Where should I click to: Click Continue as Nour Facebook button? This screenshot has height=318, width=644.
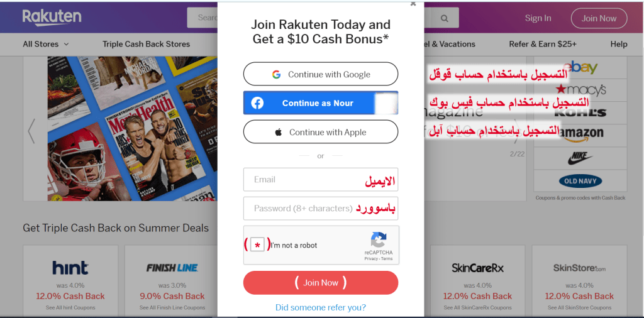coord(320,103)
